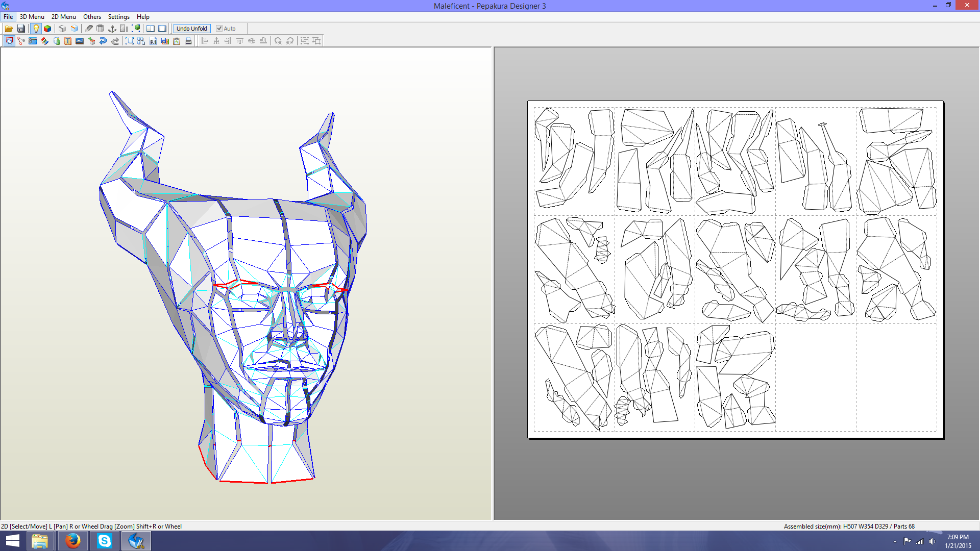Click the gray cube solid view icon
This screenshot has height=551, width=980.
click(62, 29)
